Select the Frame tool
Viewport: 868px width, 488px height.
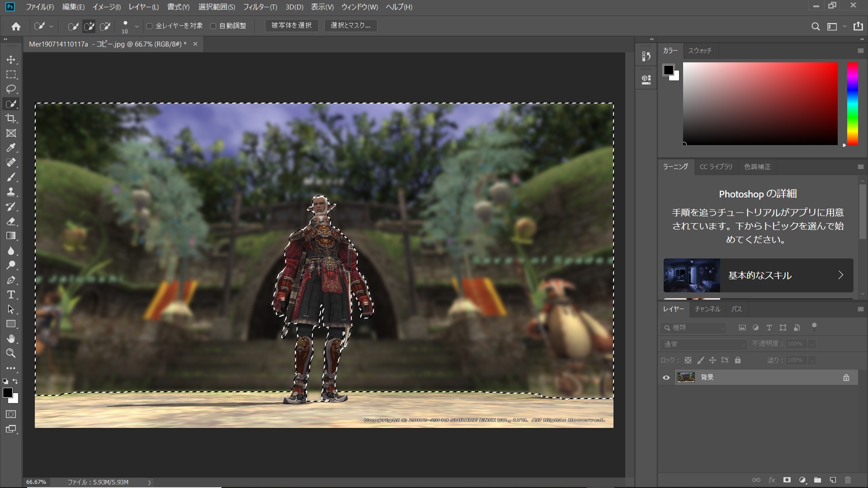pyautogui.click(x=11, y=133)
